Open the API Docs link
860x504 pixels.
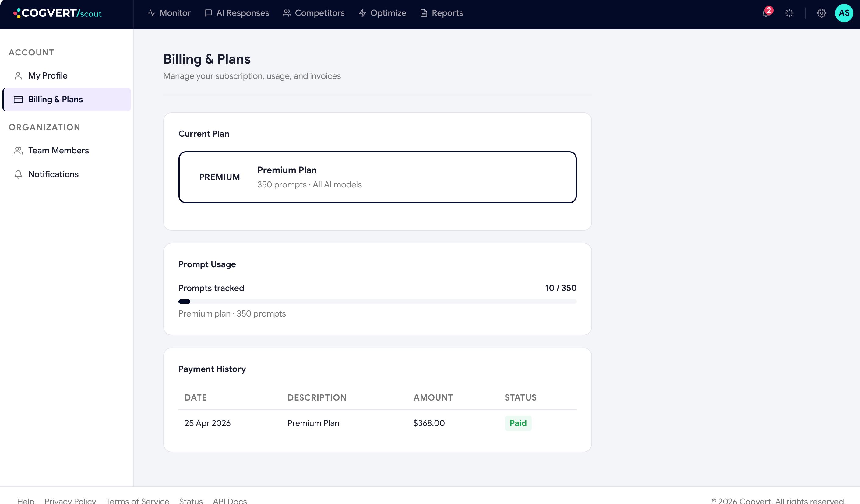click(230, 501)
